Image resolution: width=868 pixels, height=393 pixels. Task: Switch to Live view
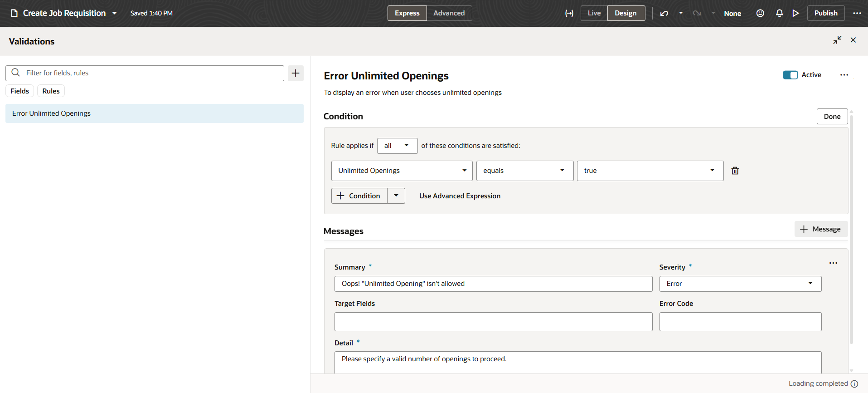tap(594, 13)
